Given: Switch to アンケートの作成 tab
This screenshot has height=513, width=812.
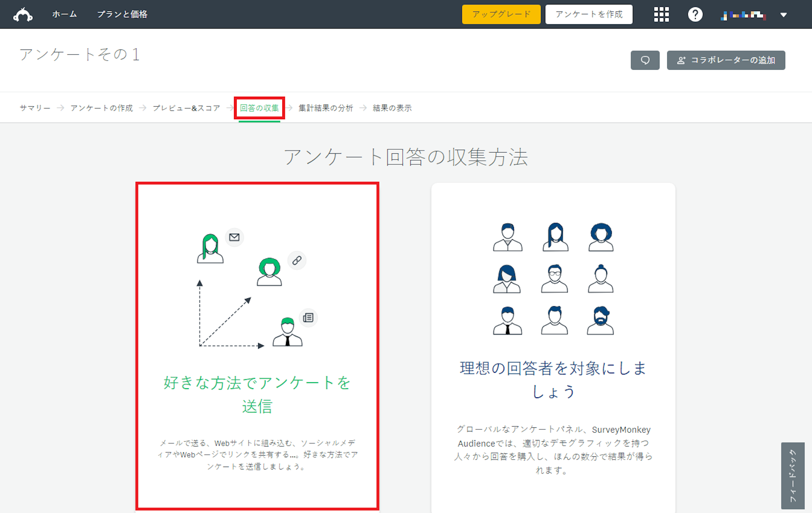Looking at the screenshot, I should click(x=101, y=108).
